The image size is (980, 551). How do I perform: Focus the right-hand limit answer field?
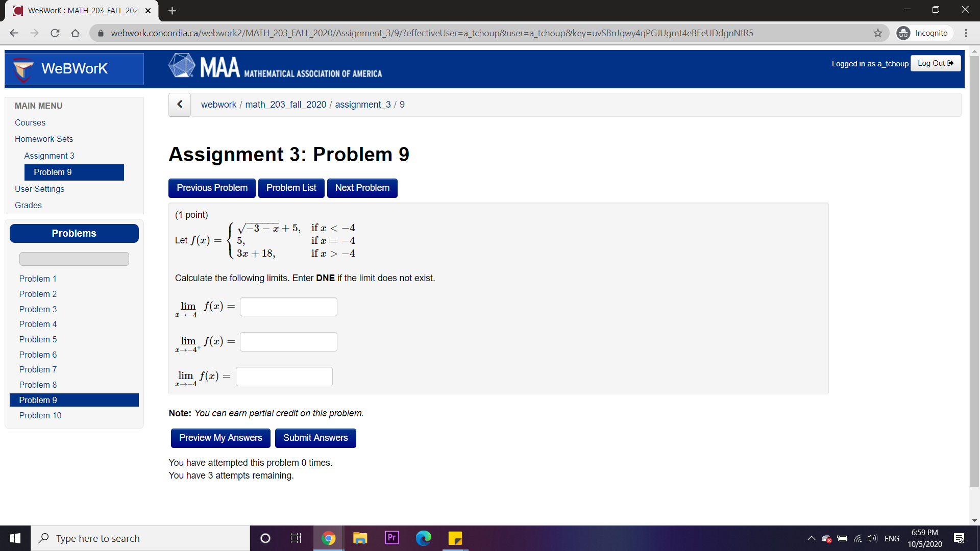288,341
